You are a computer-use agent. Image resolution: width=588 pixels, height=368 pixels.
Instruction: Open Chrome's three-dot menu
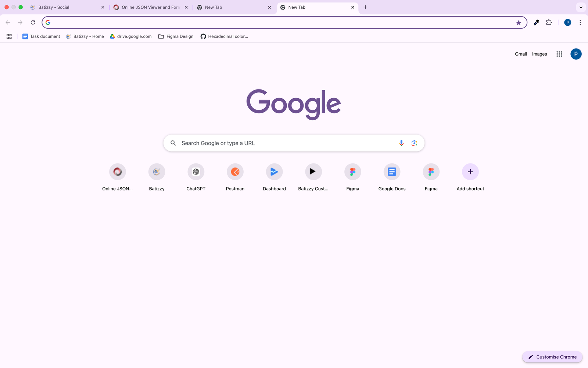(x=580, y=22)
